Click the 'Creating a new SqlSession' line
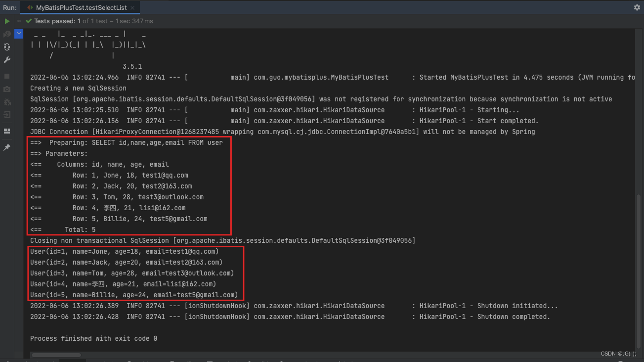The width and height of the screenshot is (644, 362). point(78,88)
